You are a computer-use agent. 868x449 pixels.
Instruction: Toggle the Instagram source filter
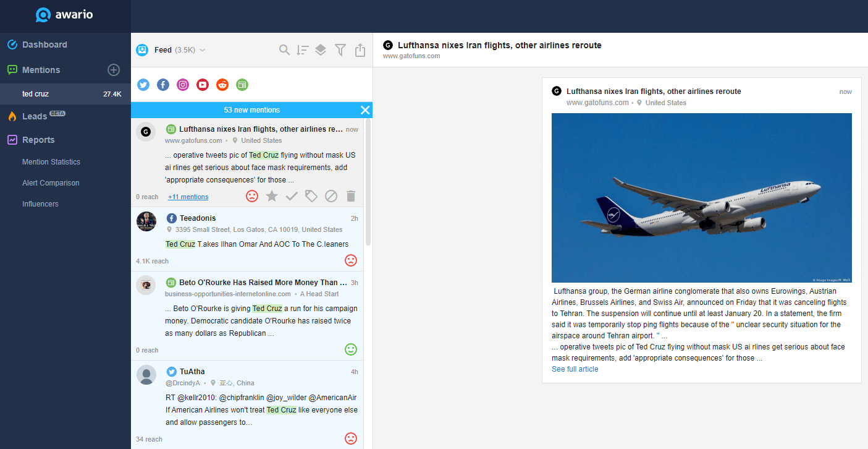183,85
